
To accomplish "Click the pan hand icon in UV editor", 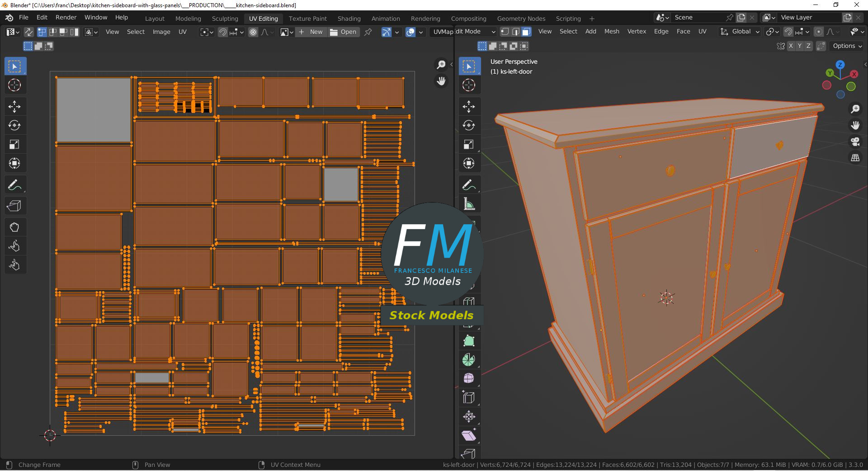I will click(441, 81).
